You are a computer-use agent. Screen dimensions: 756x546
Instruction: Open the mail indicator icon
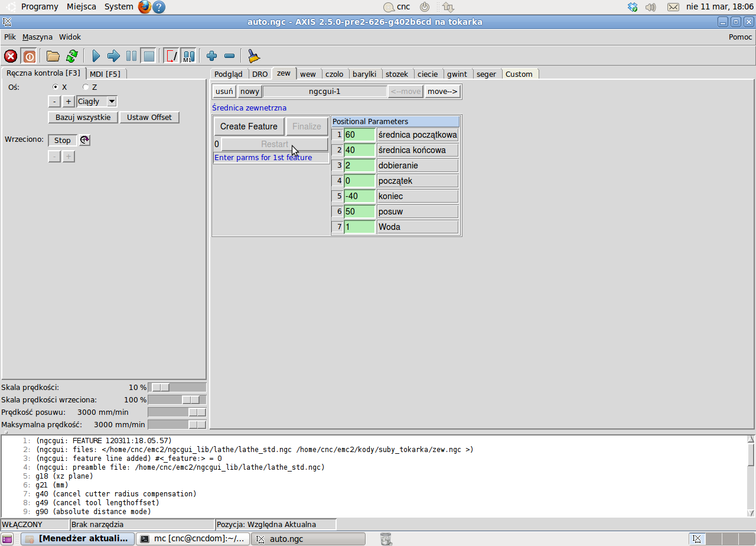click(x=673, y=7)
